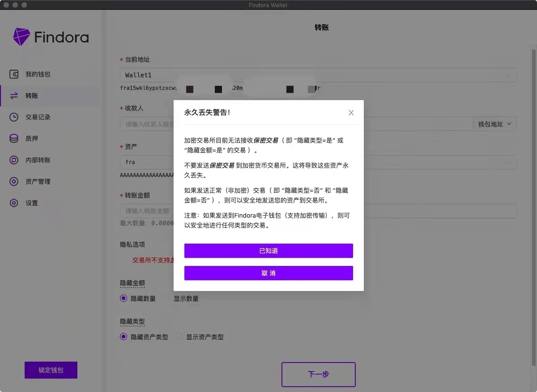Image resolution: width=537 pixels, height=392 pixels.
Task: Click the 隐藏金额 underlined label
Action: [132, 283]
